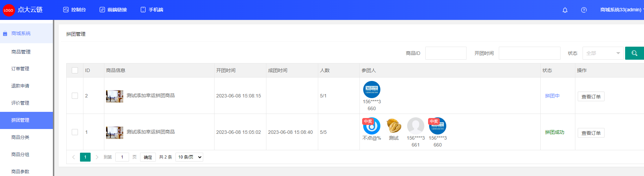This screenshot has width=644, height=176.
Task: Click 查看订单 for the 拼团中 row
Action: pos(591,97)
